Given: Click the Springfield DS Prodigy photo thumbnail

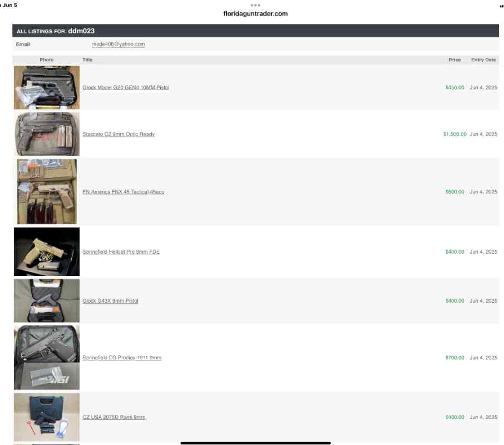Looking at the screenshot, I should pyautogui.click(x=47, y=358).
